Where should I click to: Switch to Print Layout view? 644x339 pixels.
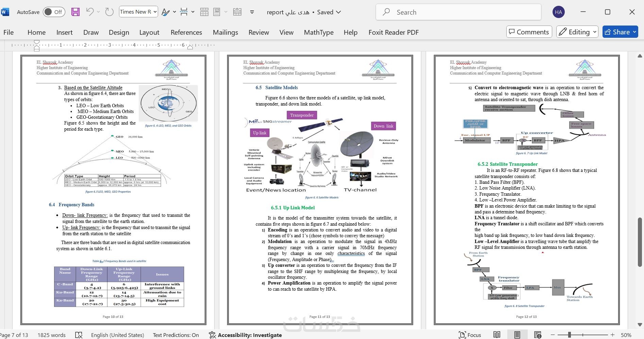[x=517, y=335]
